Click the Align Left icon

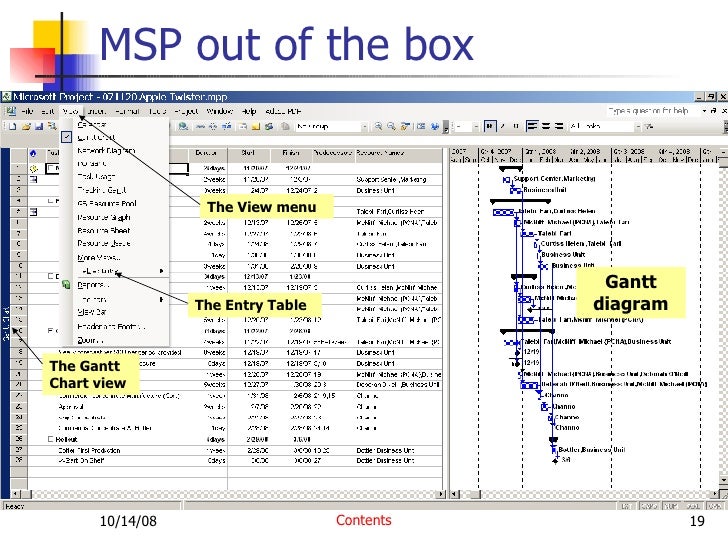click(532, 126)
